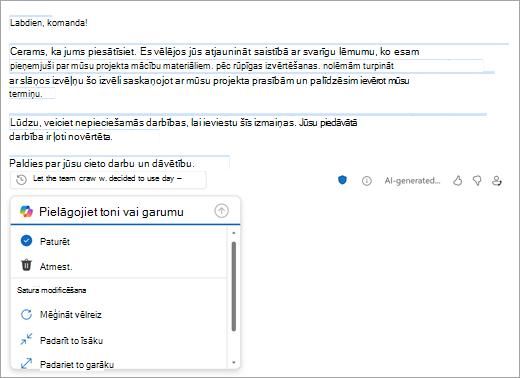
Task: Click the menu scrollbar down arrow
Action: pyautogui.click(x=234, y=362)
